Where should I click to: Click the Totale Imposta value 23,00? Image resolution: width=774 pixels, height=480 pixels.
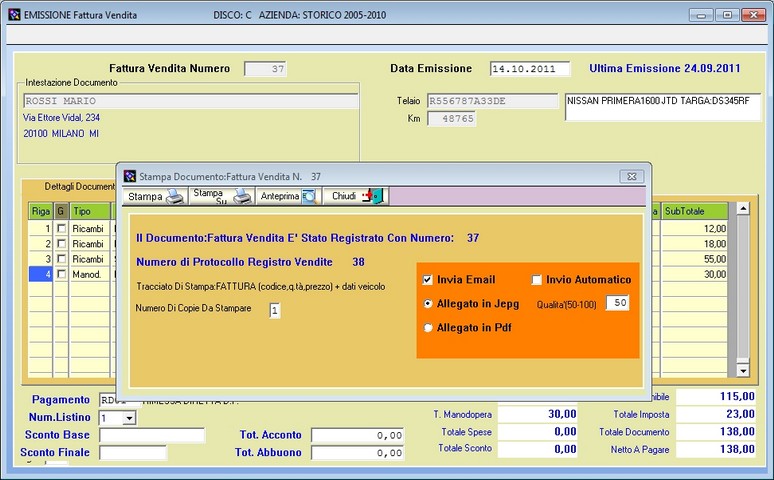tap(716, 414)
